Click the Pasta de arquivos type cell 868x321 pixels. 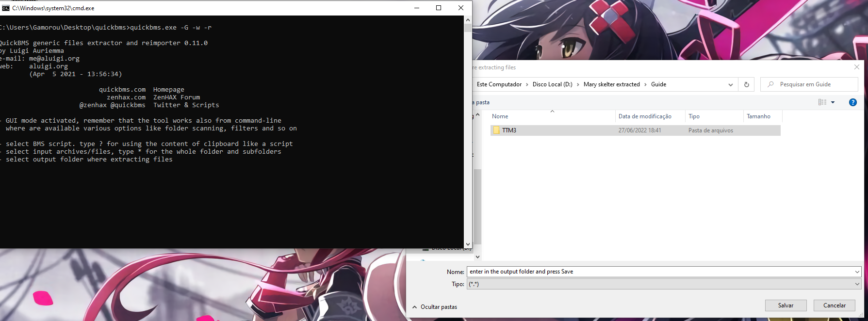coord(710,130)
